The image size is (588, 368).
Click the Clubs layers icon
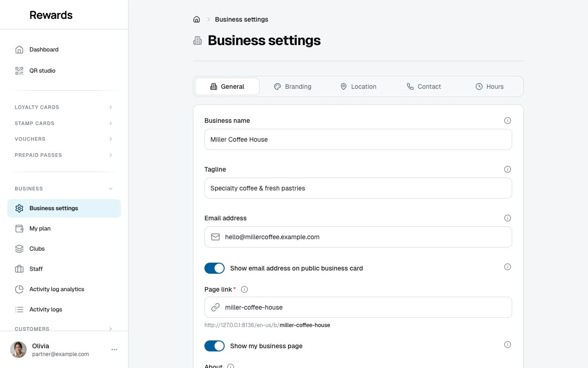point(19,249)
